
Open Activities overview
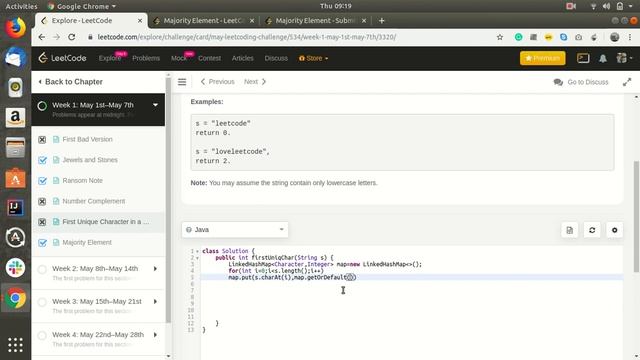21,6
